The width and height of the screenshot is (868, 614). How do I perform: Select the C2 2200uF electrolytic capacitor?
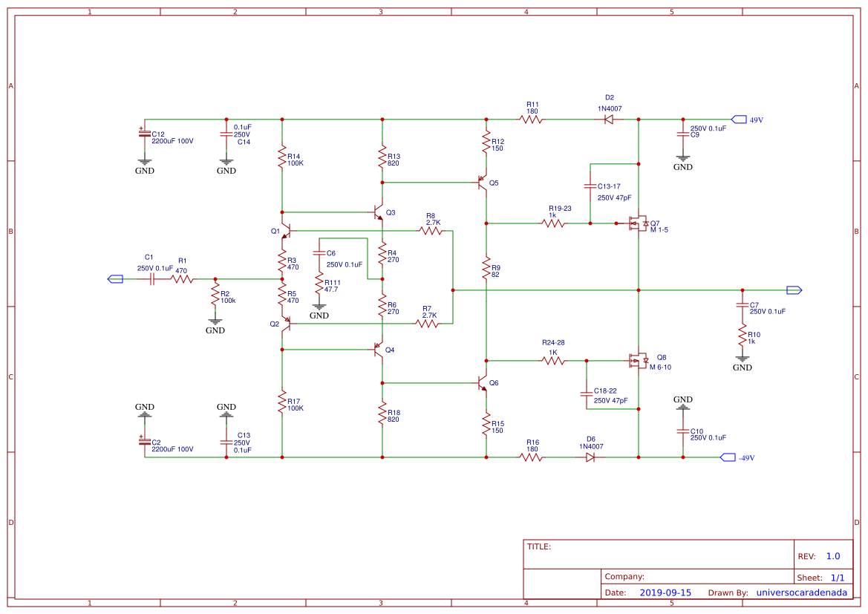pyautogui.click(x=145, y=442)
